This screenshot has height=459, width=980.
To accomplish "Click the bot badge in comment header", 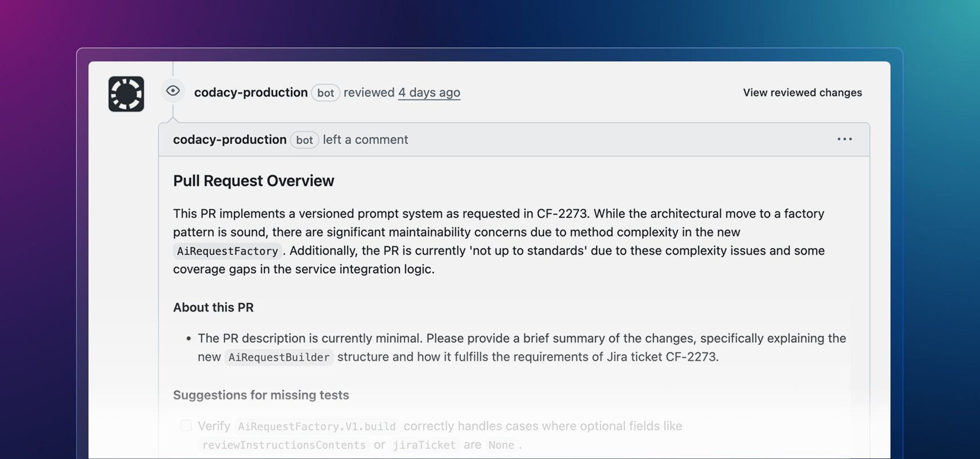I will click(x=304, y=140).
